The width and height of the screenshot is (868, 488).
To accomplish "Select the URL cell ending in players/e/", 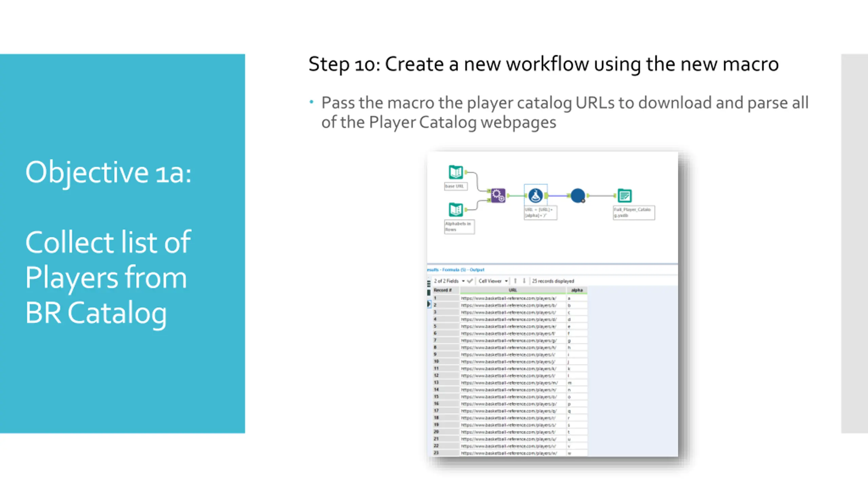I will tap(513, 326).
